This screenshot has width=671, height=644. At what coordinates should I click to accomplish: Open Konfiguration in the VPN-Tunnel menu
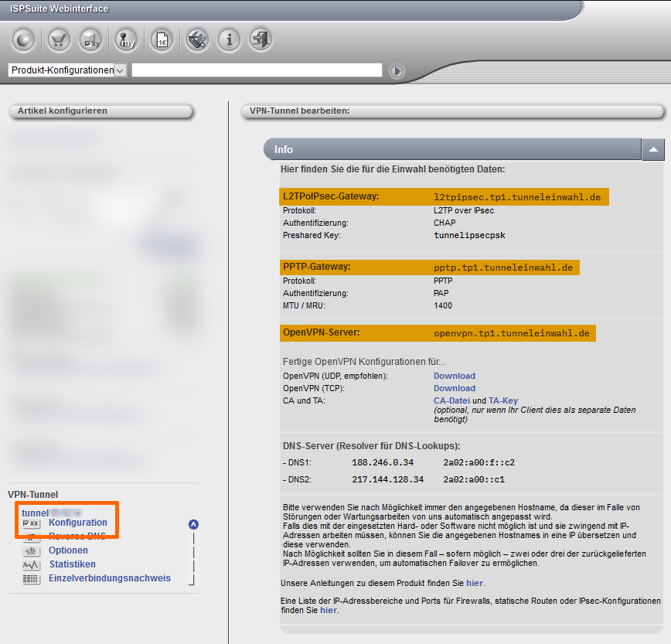(77, 523)
